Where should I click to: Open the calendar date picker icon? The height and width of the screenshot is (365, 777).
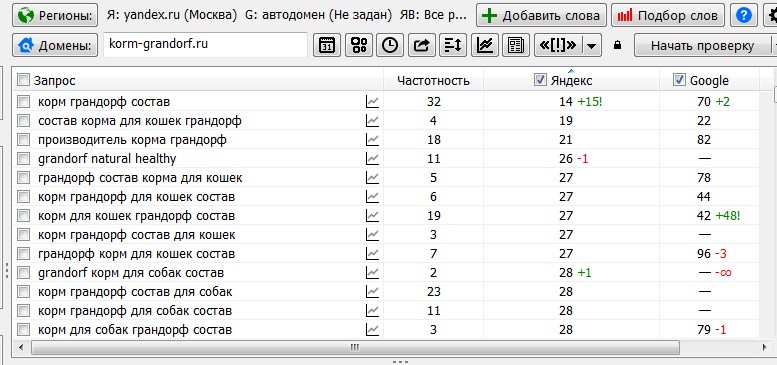327,46
